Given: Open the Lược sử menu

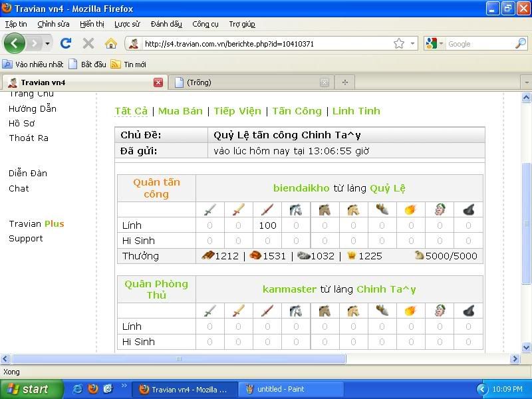Looking at the screenshot, I should pyautogui.click(x=127, y=24).
